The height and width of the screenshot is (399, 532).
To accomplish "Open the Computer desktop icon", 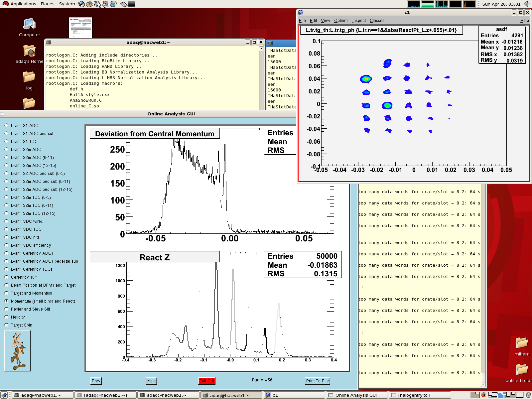I will point(29,27).
